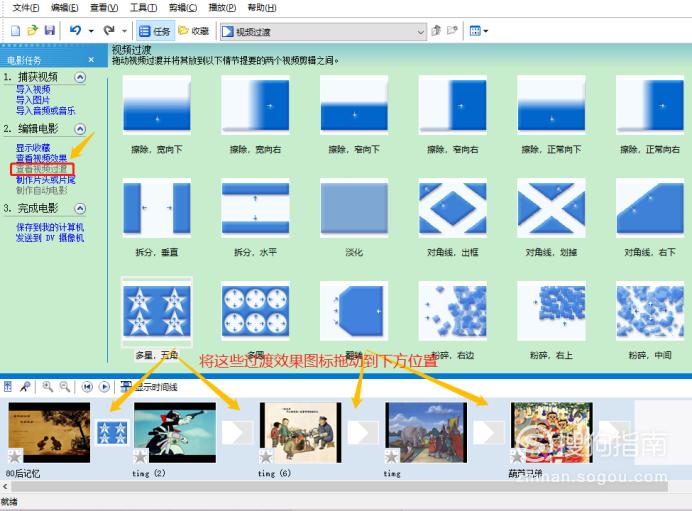Save project with the floppy disk icon

[49, 31]
